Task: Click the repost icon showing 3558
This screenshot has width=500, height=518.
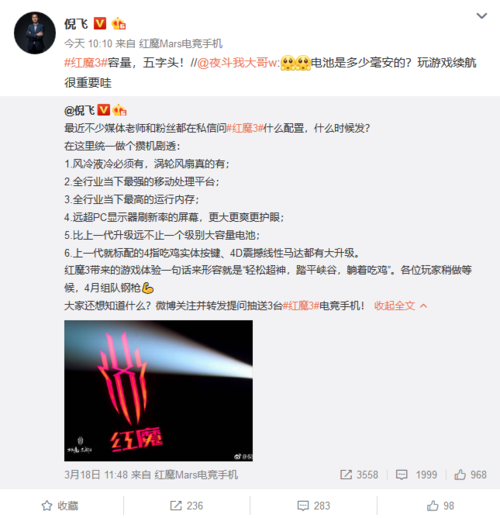Action: tap(359, 475)
